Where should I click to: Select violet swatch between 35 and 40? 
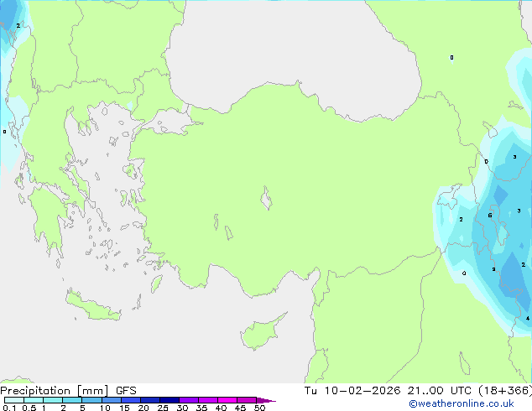(208, 400)
